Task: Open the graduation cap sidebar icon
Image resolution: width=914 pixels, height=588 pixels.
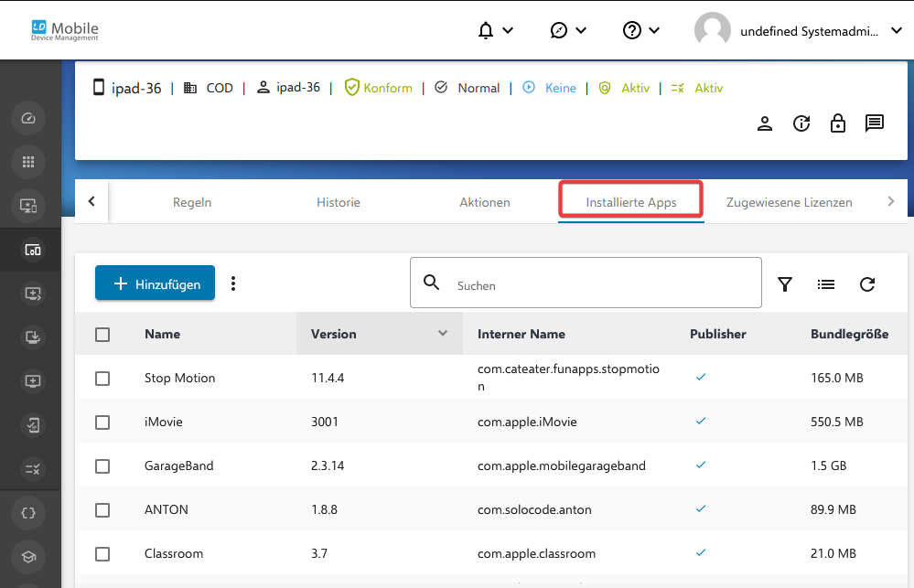Action: pos(28,557)
